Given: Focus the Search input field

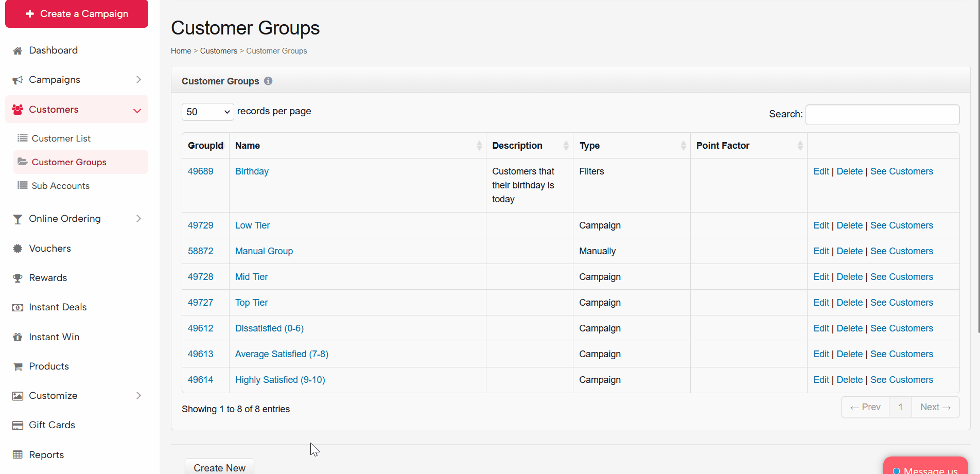Looking at the screenshot, I should click(882, 114).
